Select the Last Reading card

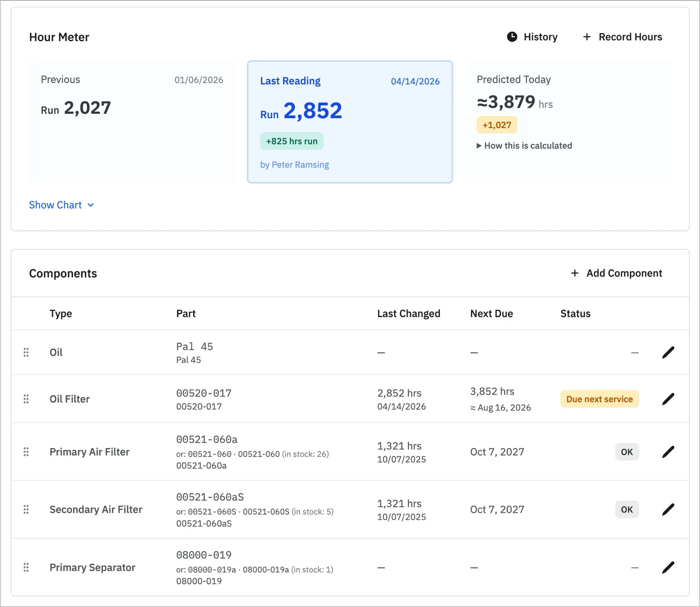350,122
